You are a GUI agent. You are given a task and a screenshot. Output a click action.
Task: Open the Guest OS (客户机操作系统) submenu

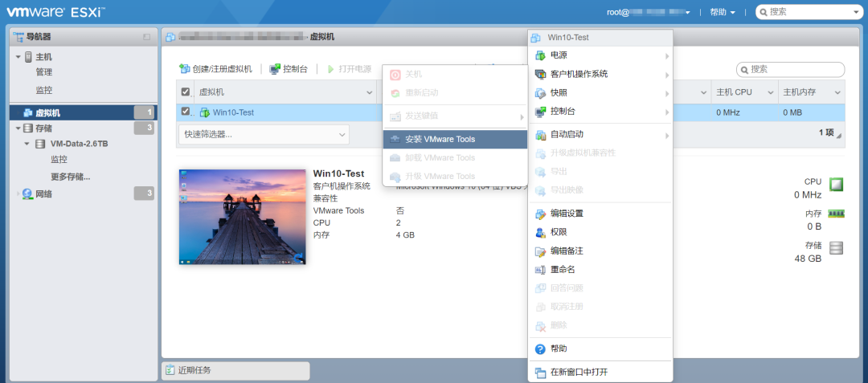click(600, 74)
